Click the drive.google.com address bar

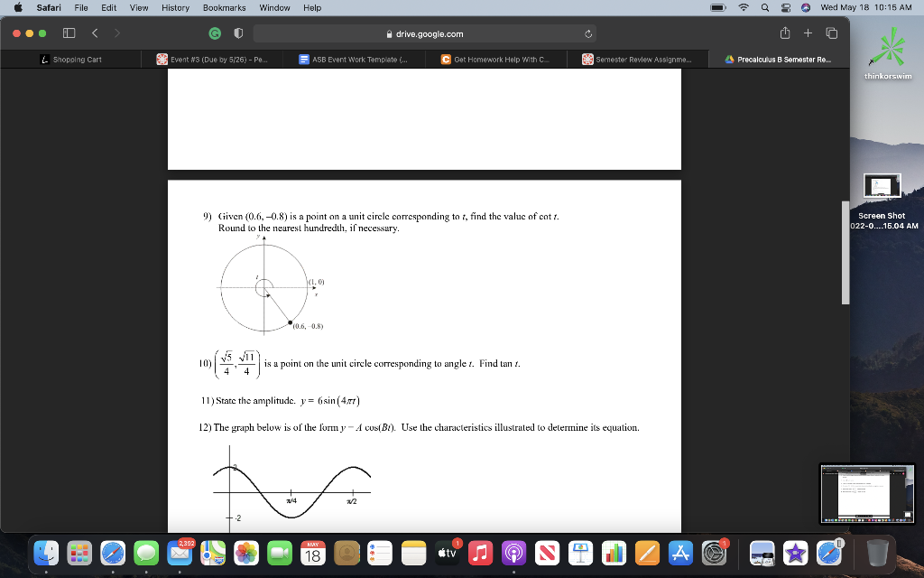(x=424, y=33)
